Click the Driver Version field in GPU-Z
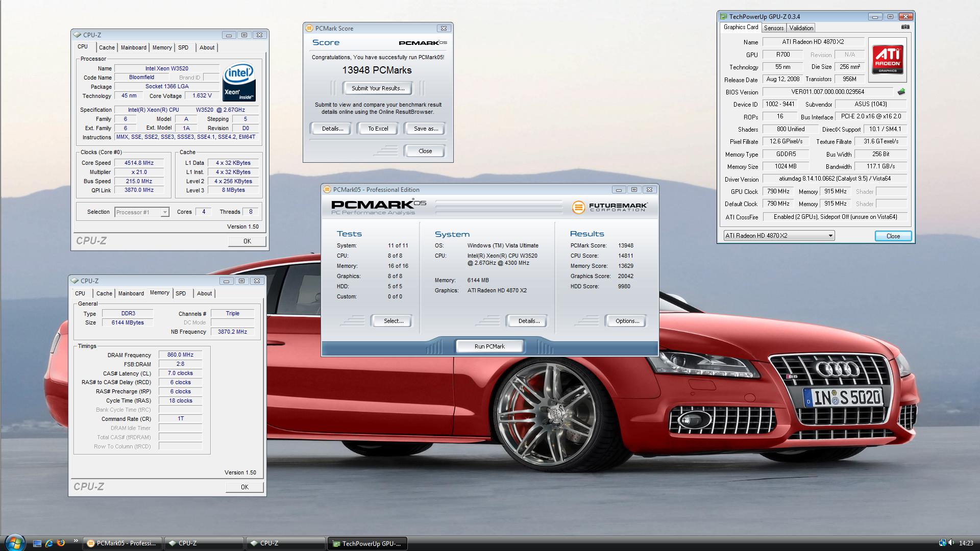This screenshot has height=551, width=980. tap(835, 179)
